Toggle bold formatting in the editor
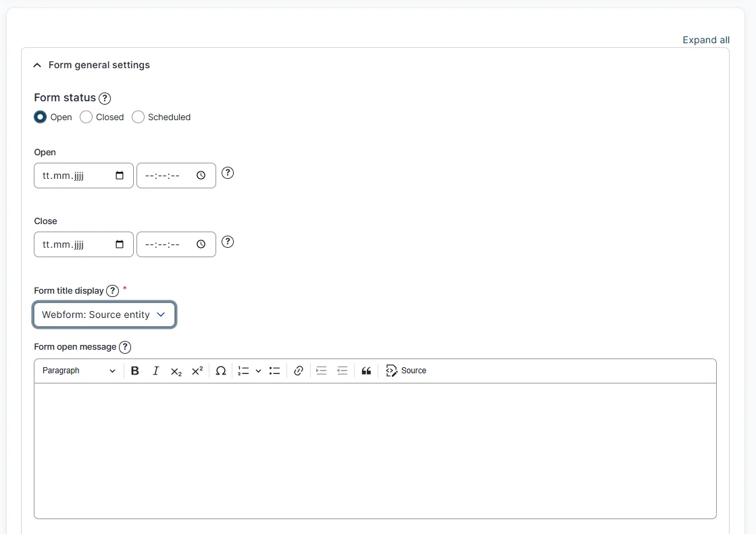The height and width of the screenshot is (534, 756). tap(134, 371)
